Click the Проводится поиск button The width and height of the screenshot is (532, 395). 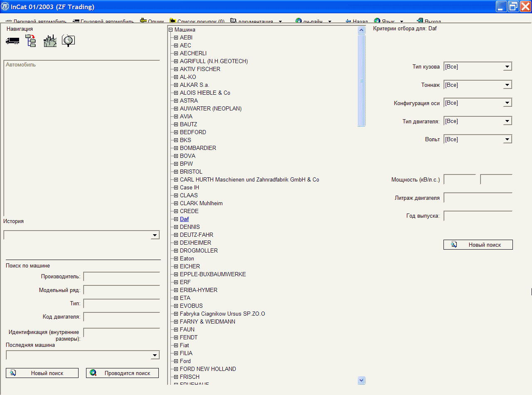pyautogui.click(x=122, y=373)
